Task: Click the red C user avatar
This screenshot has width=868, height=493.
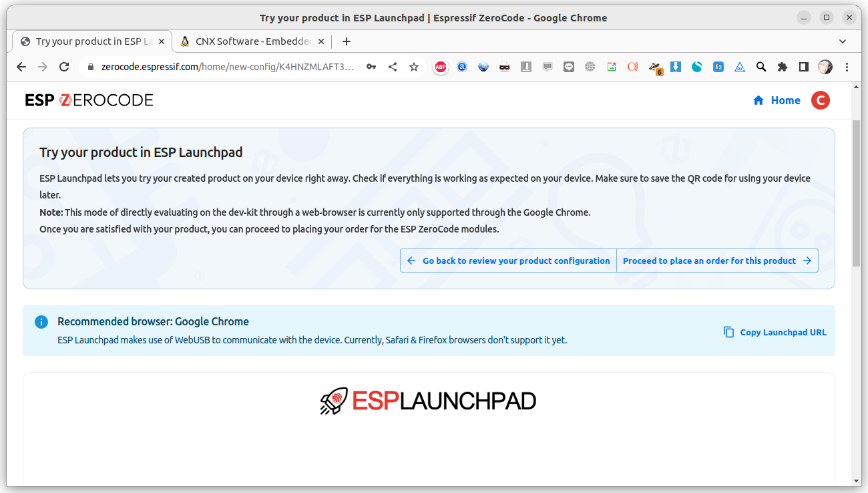Action: [821, 100]
